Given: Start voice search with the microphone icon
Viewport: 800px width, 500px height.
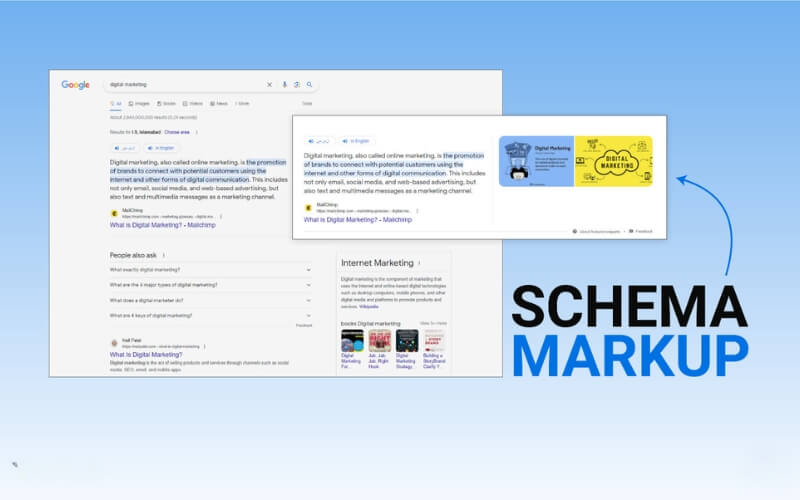Looking at the screenshot, I should [x=284, y=85].
